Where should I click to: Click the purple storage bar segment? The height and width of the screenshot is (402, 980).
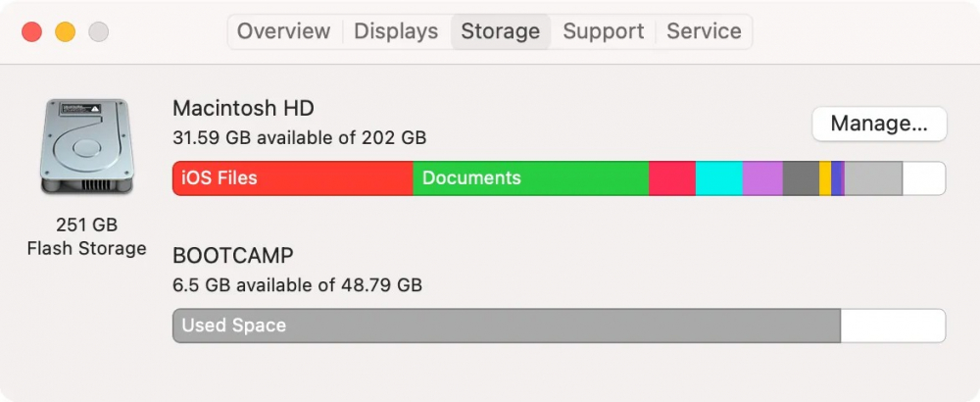[x=762, y=178]
